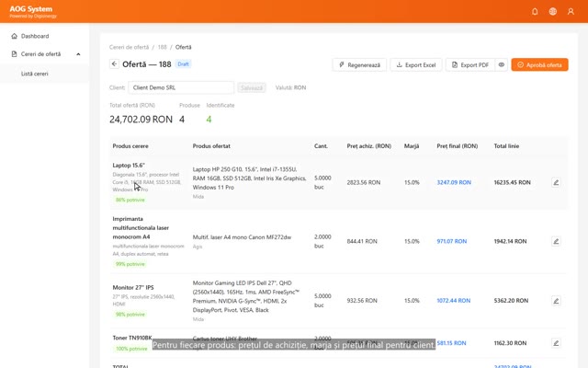
Task: Open the notifications bell
Action: tap(535, 12)
